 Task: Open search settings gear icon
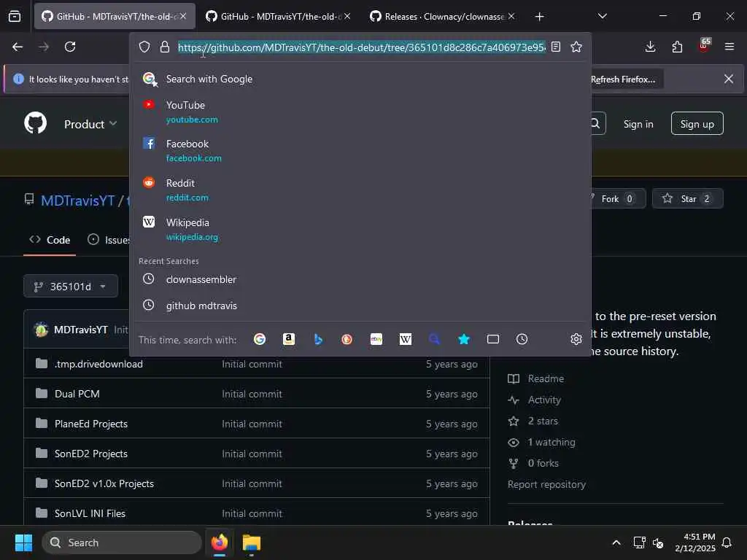click(x=576, y=339)
